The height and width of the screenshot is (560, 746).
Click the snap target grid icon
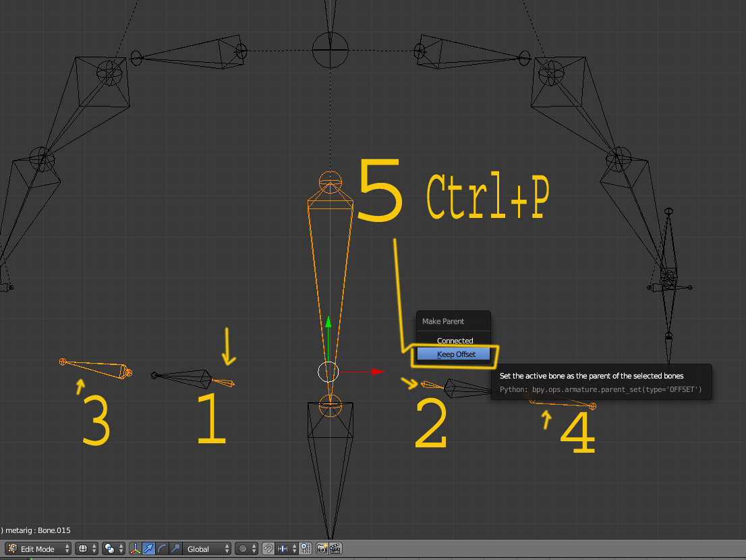click(306, 549)
